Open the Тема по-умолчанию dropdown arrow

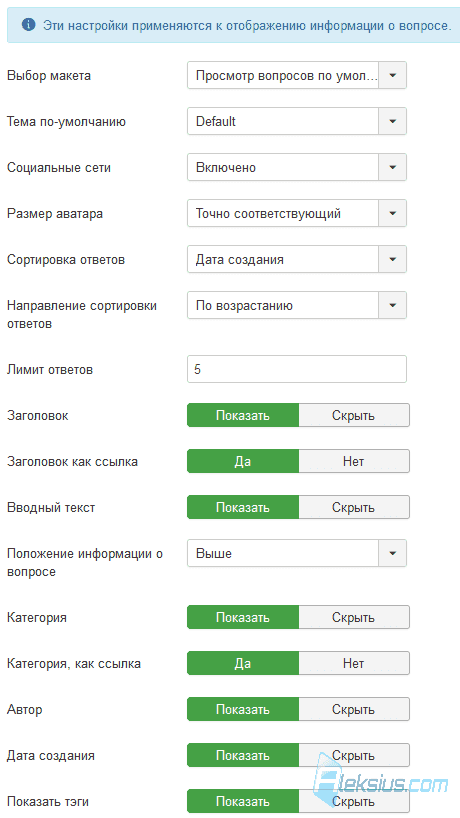coord(392,122)
